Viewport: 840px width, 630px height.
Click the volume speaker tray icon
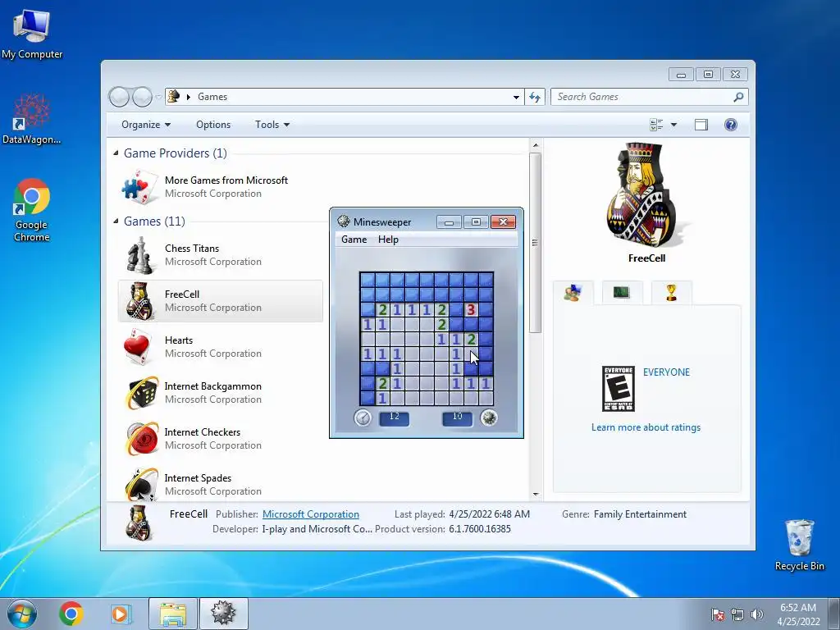click(x=756, y=614)
